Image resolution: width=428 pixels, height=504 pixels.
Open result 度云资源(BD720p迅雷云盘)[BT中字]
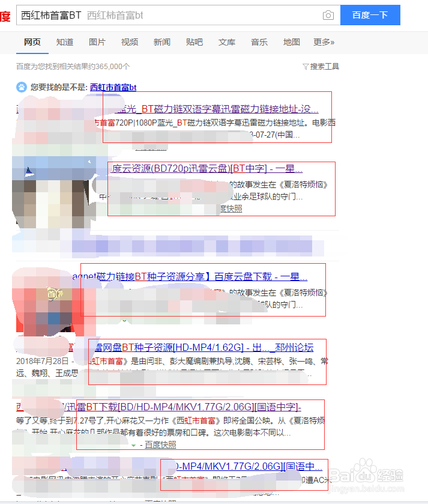click(x=206, y=168)
